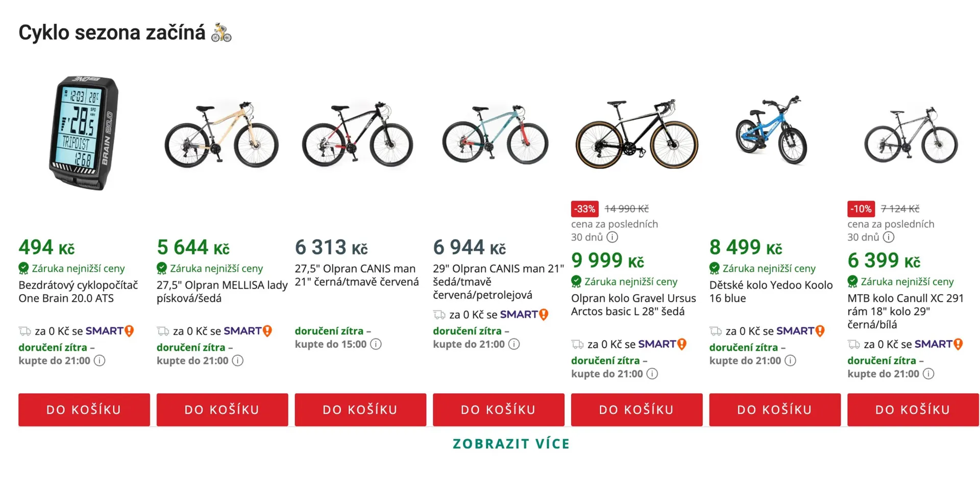Click delivery truck icon for Gravel Ursus bike

577,344
